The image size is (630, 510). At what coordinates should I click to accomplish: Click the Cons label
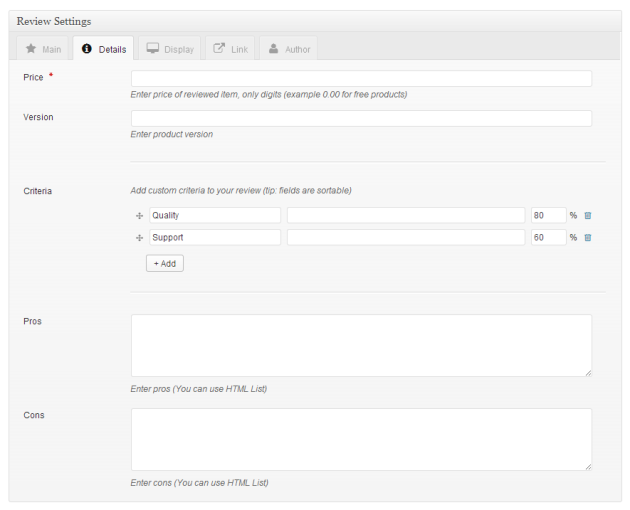(x=34, y=415)
